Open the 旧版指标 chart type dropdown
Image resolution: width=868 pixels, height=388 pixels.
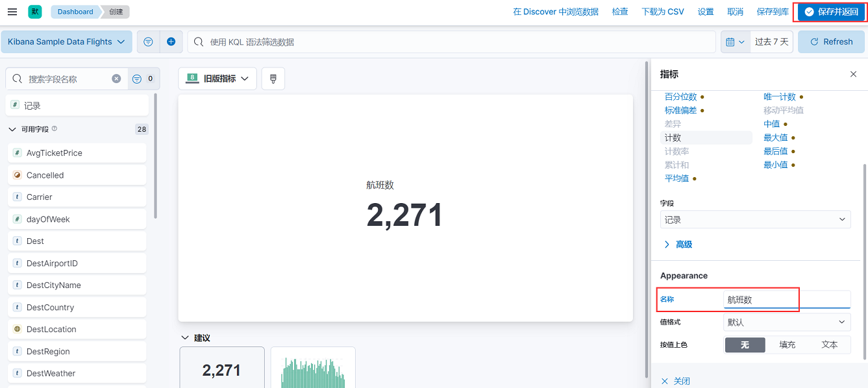[217, 79]
